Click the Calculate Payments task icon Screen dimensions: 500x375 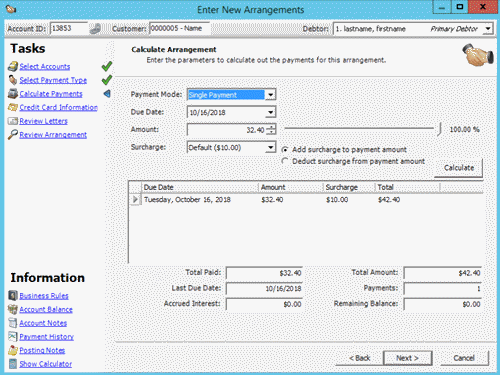coord(13,94)
